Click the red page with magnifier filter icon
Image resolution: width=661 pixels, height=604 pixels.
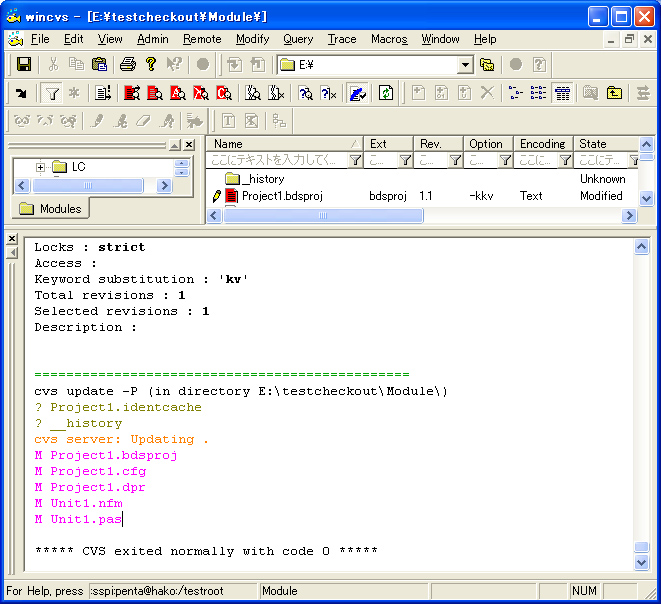pos(155,93)
